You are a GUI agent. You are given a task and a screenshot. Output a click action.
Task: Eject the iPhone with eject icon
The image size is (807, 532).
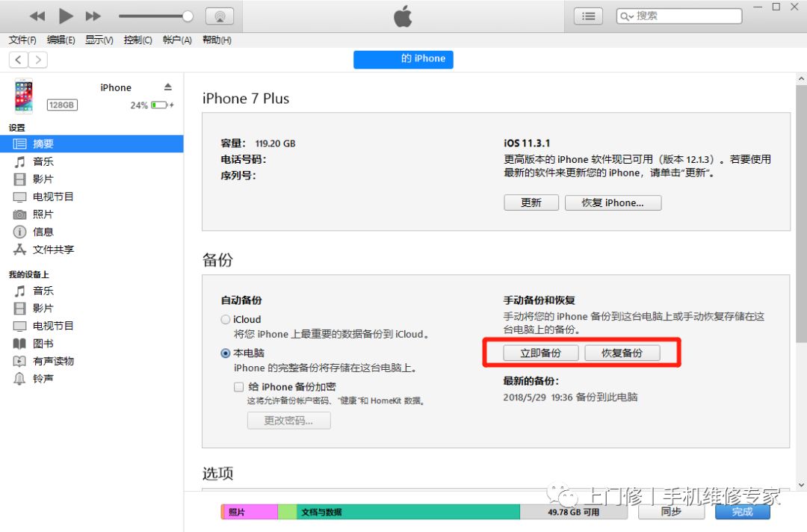point(168,87)
